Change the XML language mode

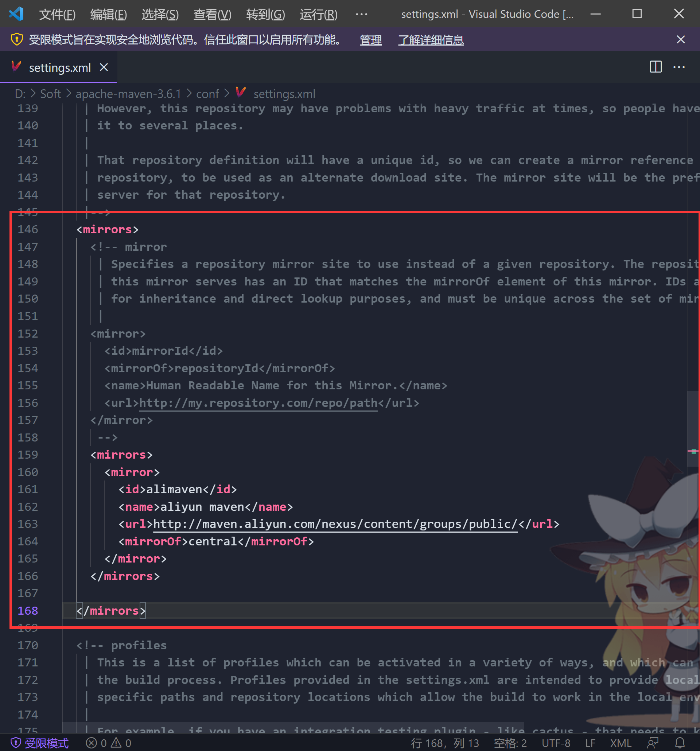(621, 743)
